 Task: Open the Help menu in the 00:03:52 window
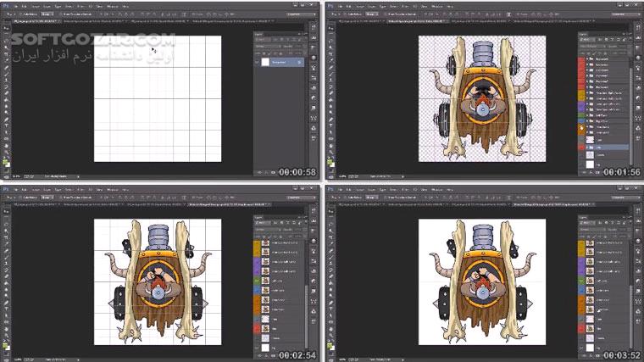point(450,189)
